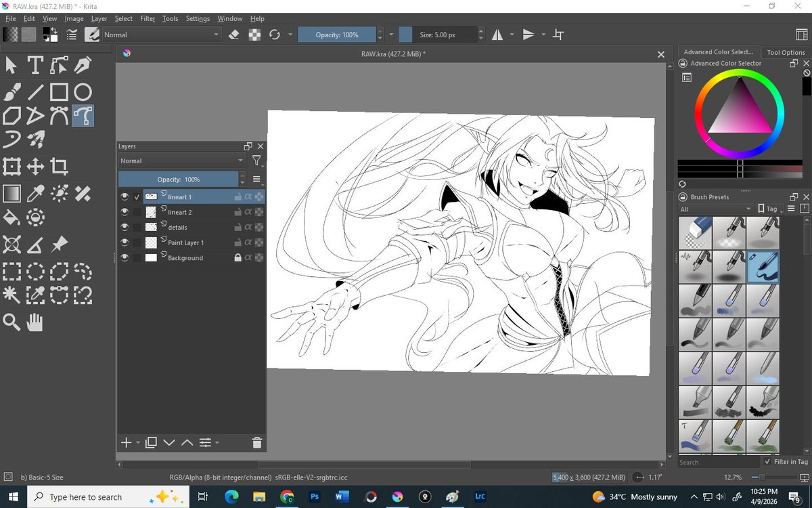Switch to Advanced Color Selector tab
Viewport: 812px width, 508px height.
(719, 51)
